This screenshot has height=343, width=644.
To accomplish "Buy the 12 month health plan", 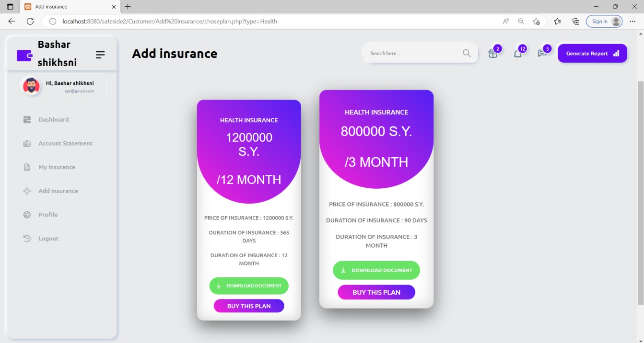I will coord(249,306).
